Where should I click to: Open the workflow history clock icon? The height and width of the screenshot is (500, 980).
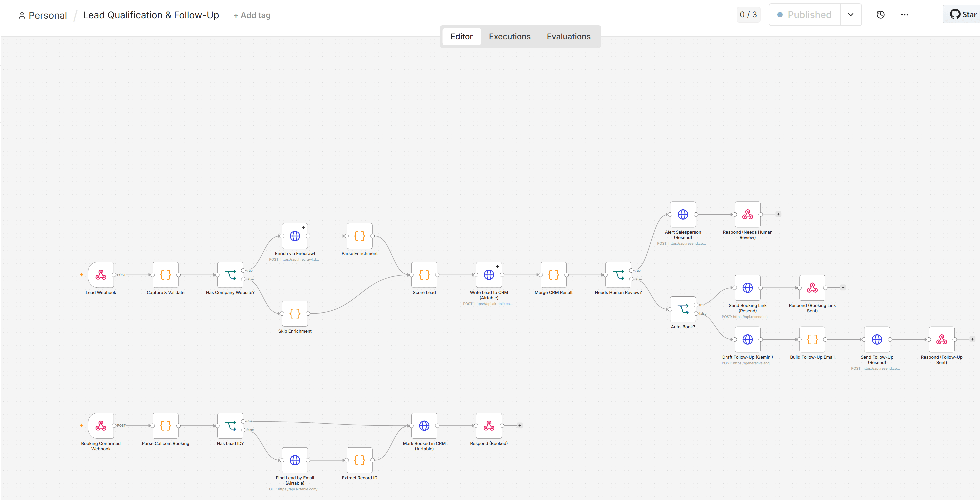pos(880,15)
